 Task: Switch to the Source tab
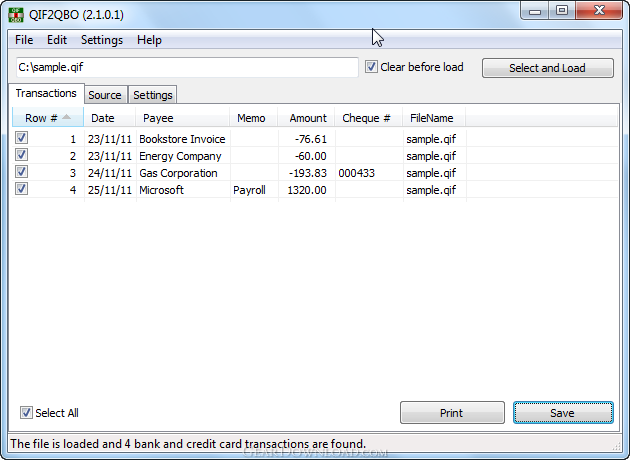point(105,95)
